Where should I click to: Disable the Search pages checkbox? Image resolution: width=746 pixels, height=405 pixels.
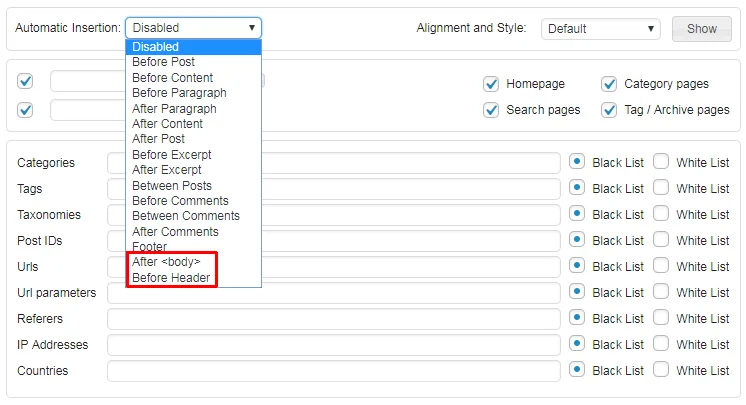point(491,110)
